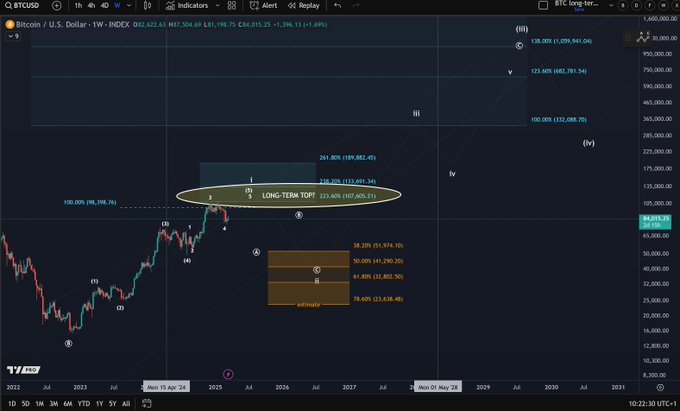The width and height of the screenshot is (680, 411).
Task: Click the Save link under layout name
Action: point(579,10)
